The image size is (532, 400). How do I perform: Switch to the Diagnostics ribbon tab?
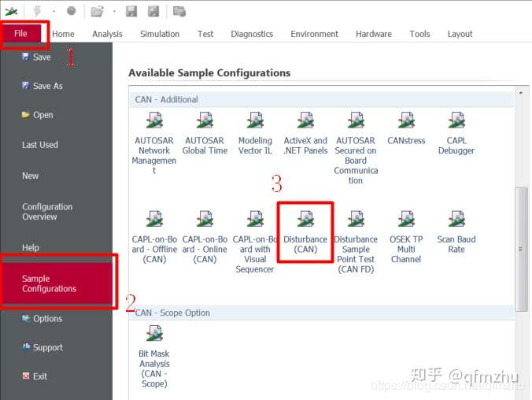coord(252,34)
